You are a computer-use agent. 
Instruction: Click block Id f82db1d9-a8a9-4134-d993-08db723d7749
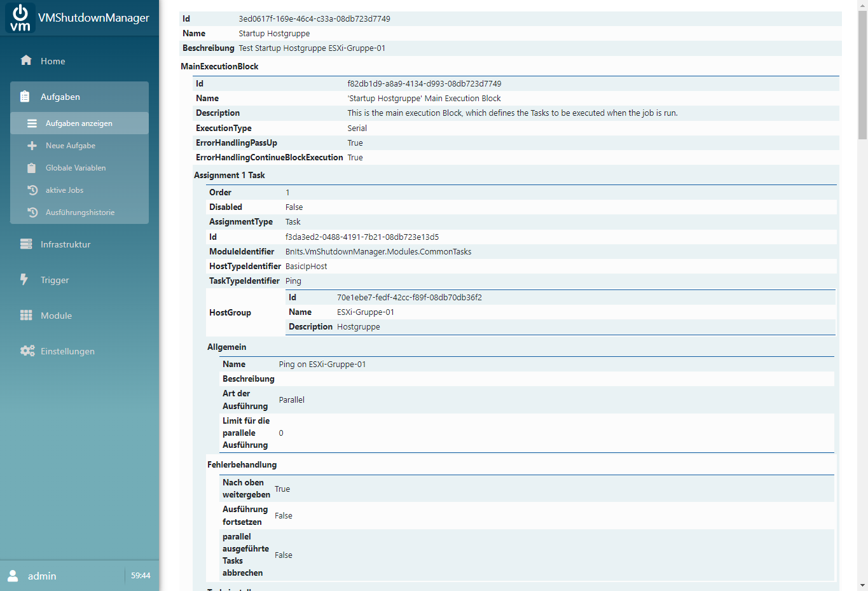(x=424, y=84)
